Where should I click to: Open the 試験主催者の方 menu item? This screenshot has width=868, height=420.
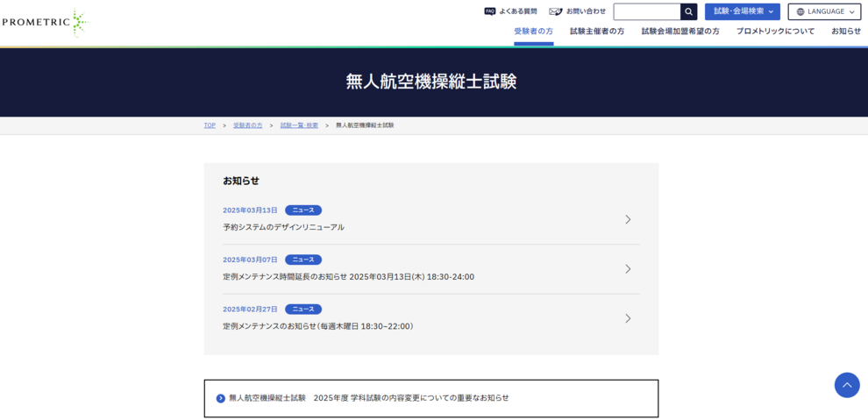click(x=597, y=32)
